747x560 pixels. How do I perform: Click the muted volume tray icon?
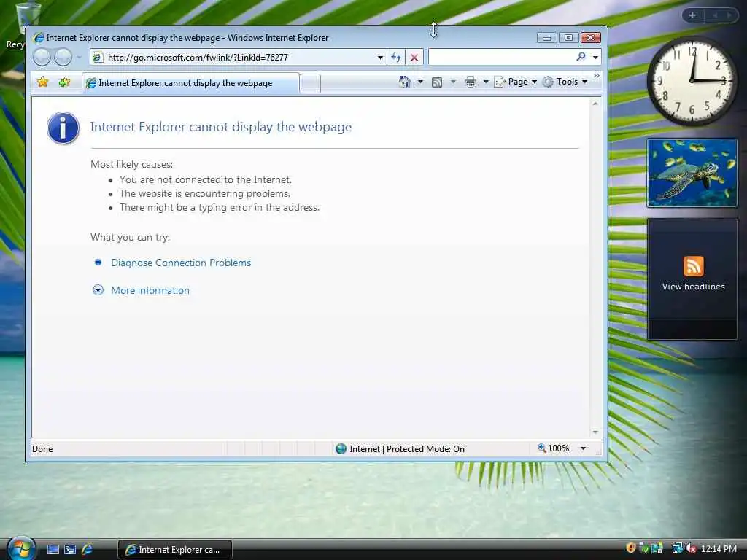point(691,548)
